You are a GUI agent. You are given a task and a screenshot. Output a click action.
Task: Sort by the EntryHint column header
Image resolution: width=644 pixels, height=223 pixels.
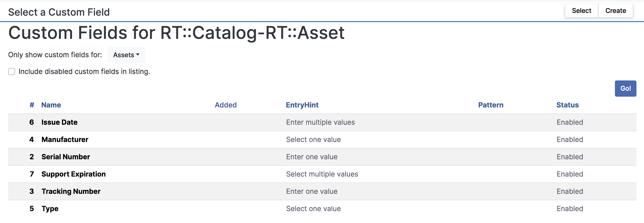pyautogui.click(x=302, y=105)
